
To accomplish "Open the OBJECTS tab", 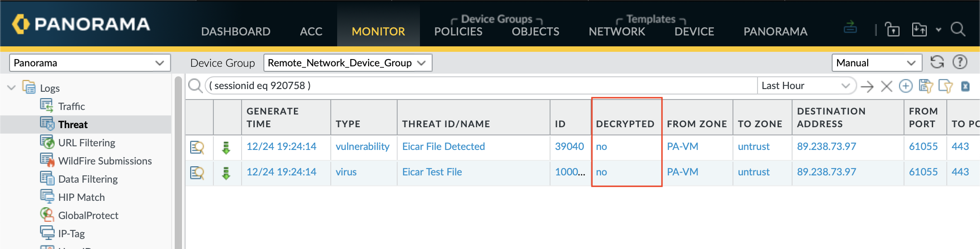I will (535, 31).
